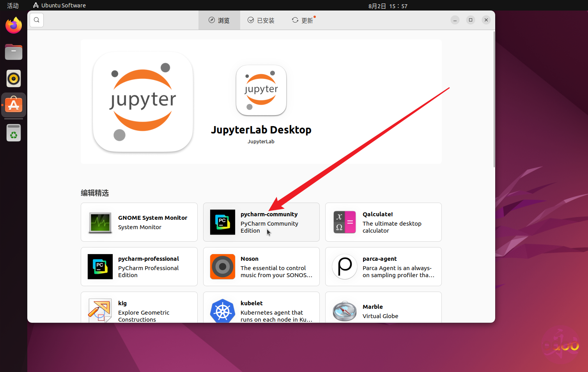The image size is (588, 372).
Task: Open the Qalculate! card title
Action: click(x=377, y=214)
